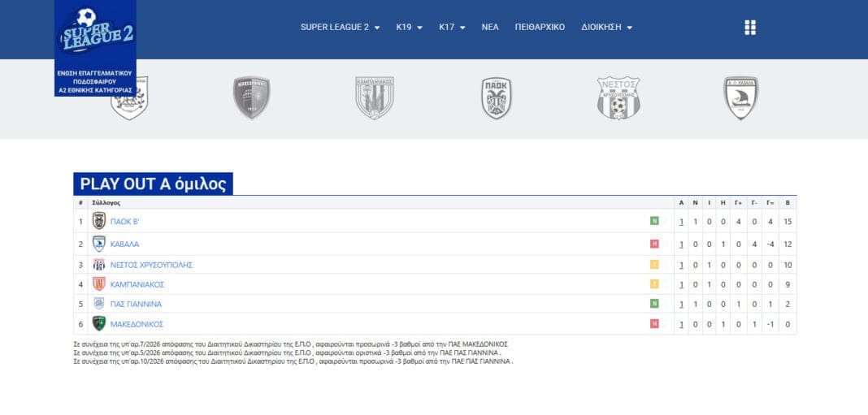The height and width of the screenshot is (415, 868).
Task: Click the Makedonikos crest in the logo strip
Action: 251,98
